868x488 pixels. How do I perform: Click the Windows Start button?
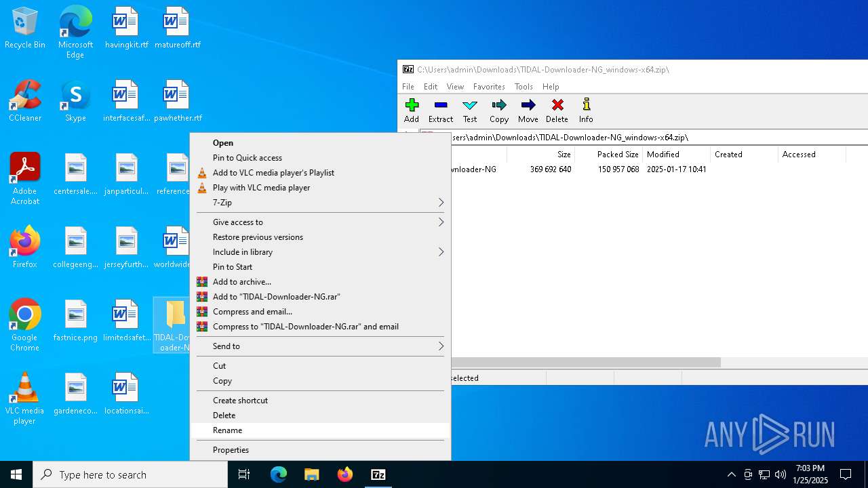(16, 474)
